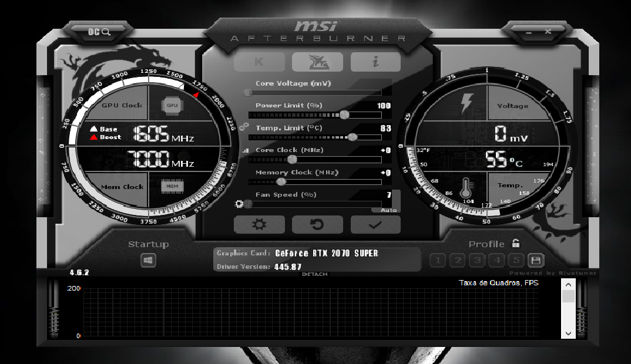Screen dimensions: 631x364
Task: Toggle the link icon beside Temp. Limit
Action: pos(244,127)
